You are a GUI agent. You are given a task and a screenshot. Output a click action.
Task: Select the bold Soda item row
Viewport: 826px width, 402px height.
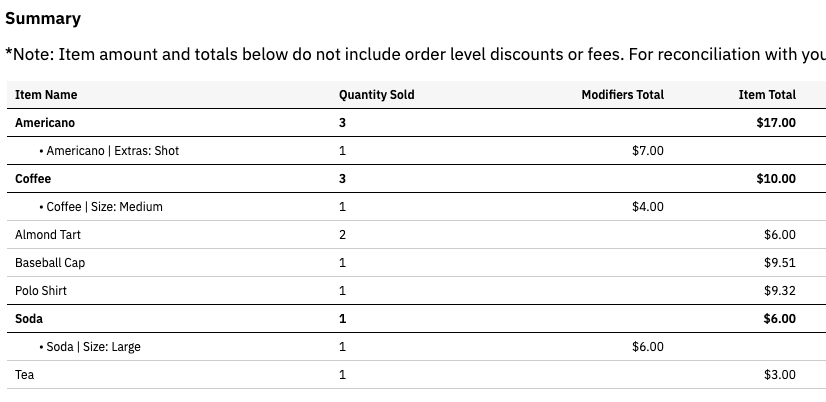coord(416,319)
